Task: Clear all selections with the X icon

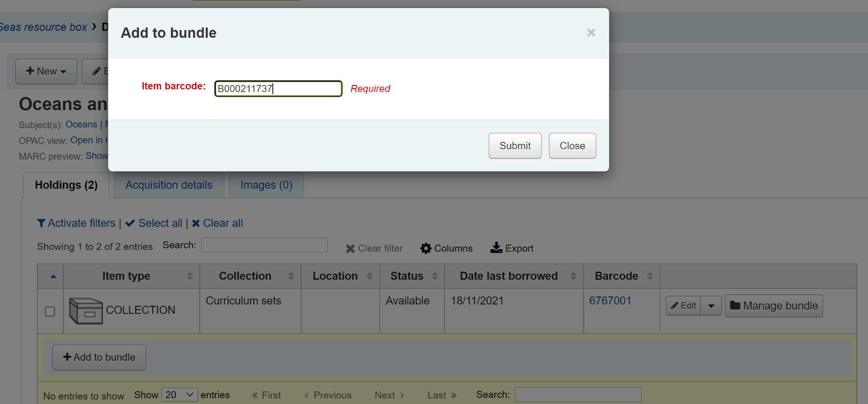Action: click(x=196, y=223)
